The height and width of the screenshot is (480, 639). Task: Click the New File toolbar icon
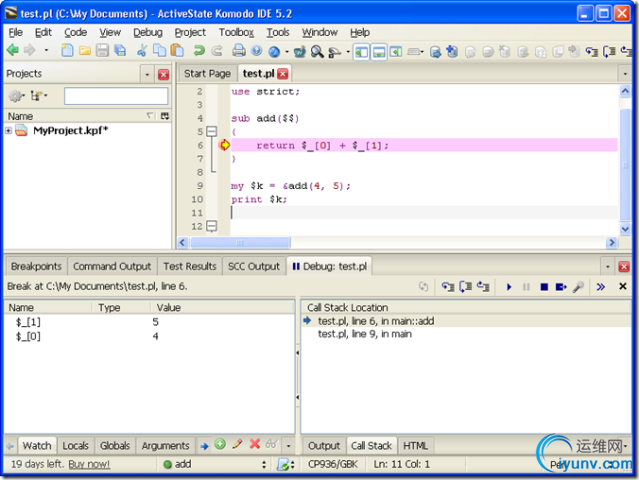[x=67, y=51]
